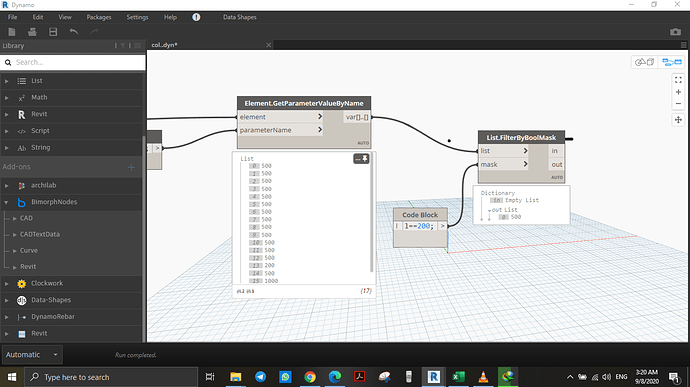The width and height of the screenshot is (690, 387).
Task: Click the in output port
Action: tap(556, 151)
